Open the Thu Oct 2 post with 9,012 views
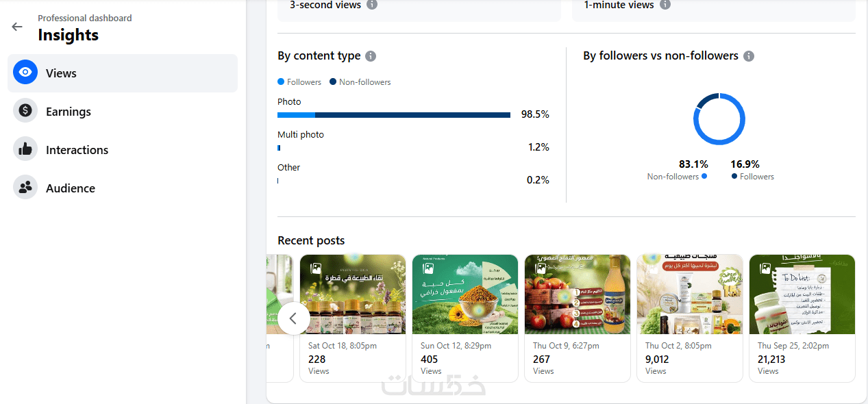Viewport: 868px width, 404px height. click(x=690, y=294)
